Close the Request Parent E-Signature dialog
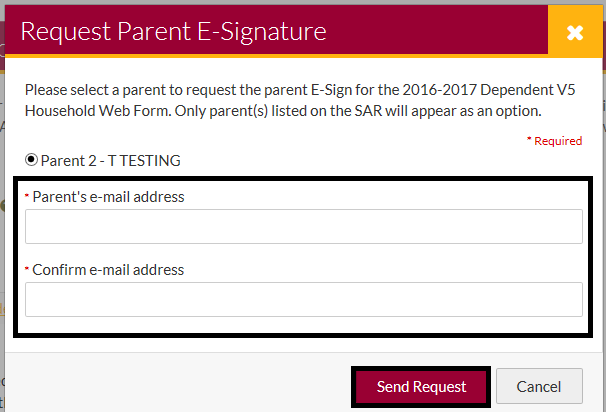 pos(575,32)
